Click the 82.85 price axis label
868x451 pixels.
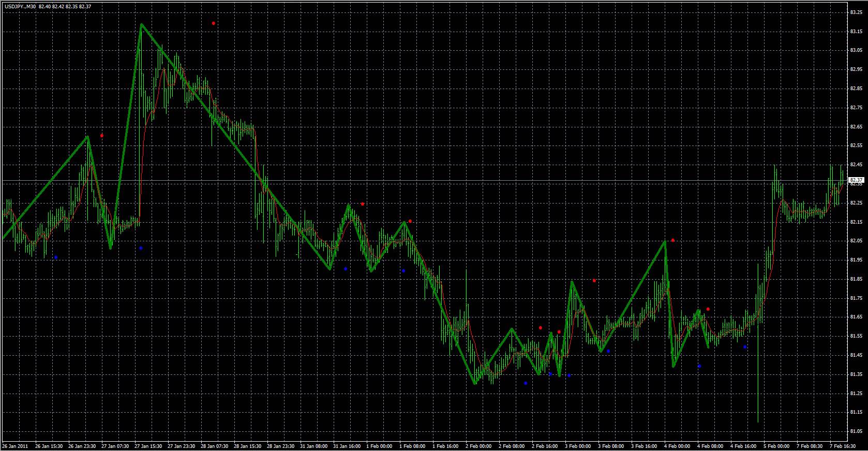[x=856, y=89]
